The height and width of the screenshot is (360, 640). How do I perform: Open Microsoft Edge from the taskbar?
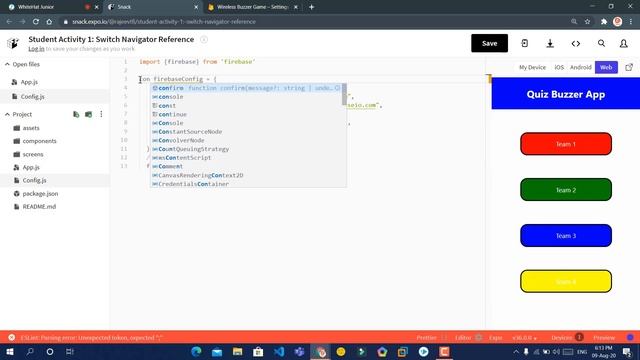(196, 351)
